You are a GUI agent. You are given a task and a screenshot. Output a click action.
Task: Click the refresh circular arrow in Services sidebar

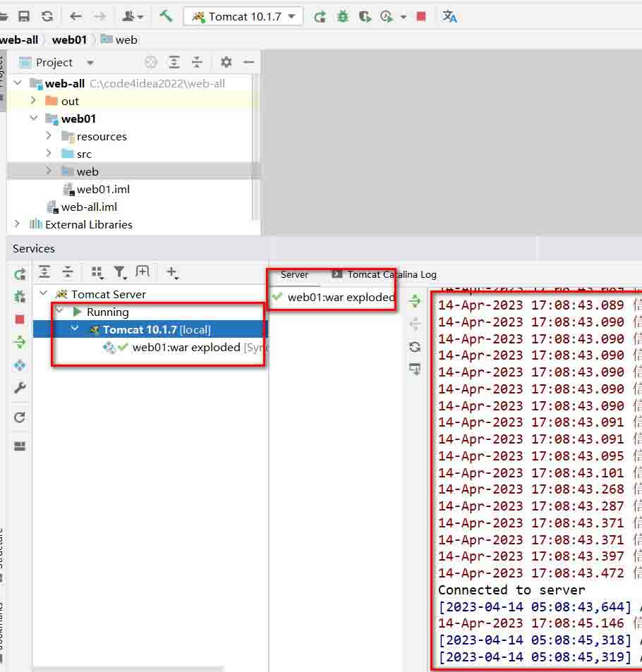point(20,417)
